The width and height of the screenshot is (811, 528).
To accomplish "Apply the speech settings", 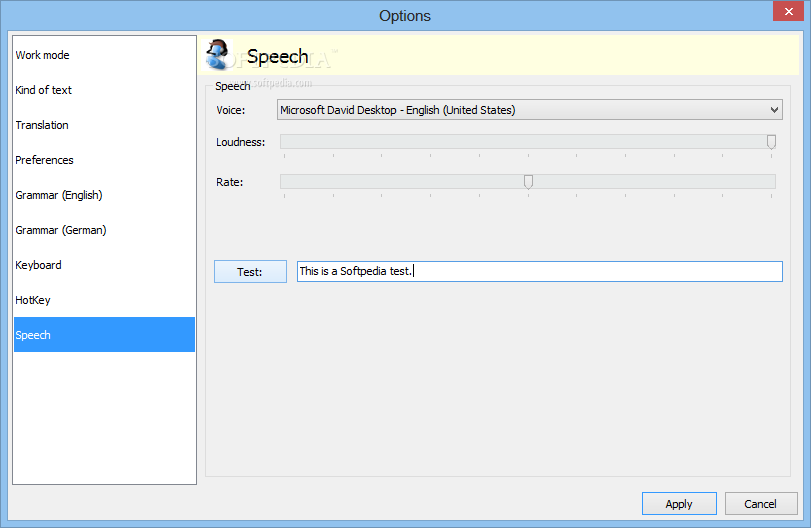I will coord(679,504).
